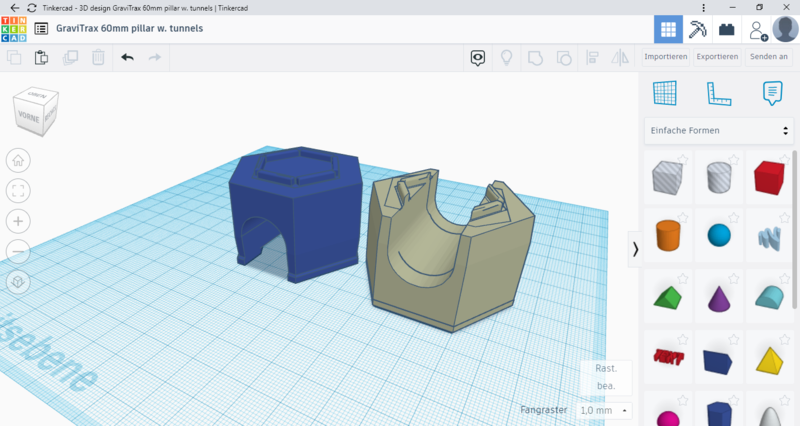This screenshot has width=800, height=426.
Task: Click the Importieren button
Action: [665, 57]
